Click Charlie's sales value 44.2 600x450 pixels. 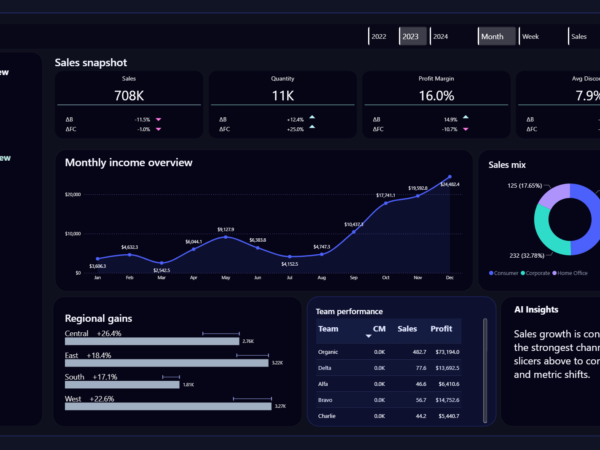point(421,416)
